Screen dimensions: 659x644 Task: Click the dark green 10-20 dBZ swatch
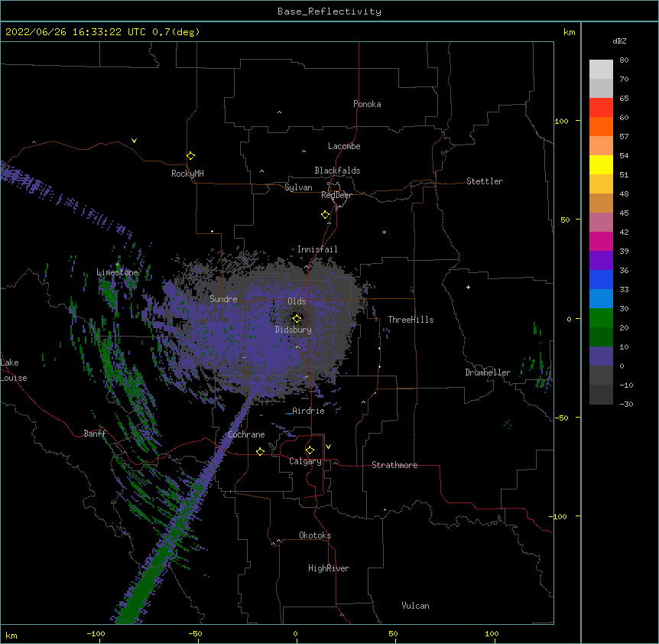tap(601, 337)
